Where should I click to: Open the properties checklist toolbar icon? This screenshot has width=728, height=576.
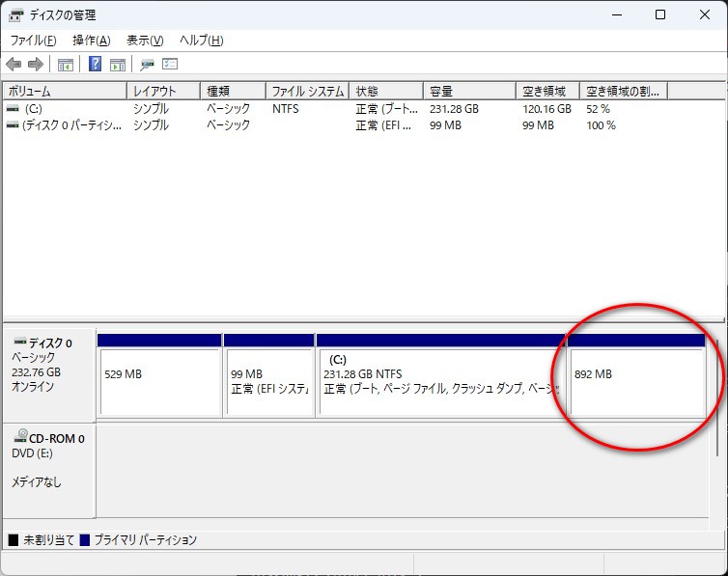click(170, 64)
